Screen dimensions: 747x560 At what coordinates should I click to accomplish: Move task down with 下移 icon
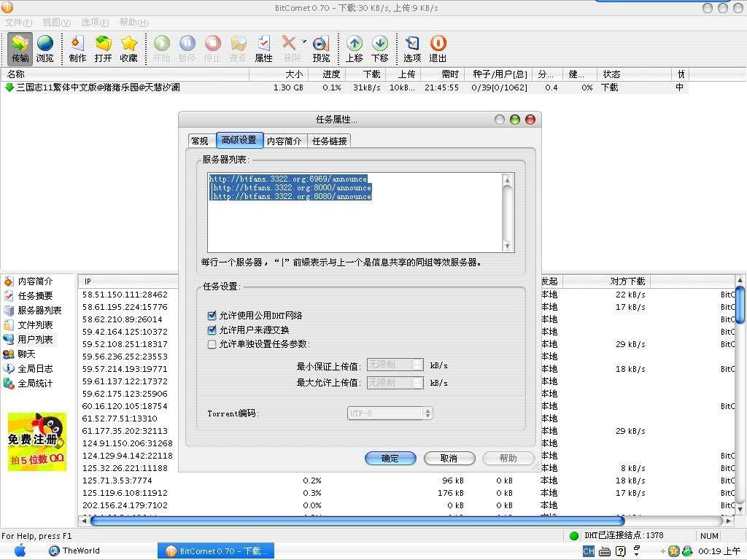[379, 49]
